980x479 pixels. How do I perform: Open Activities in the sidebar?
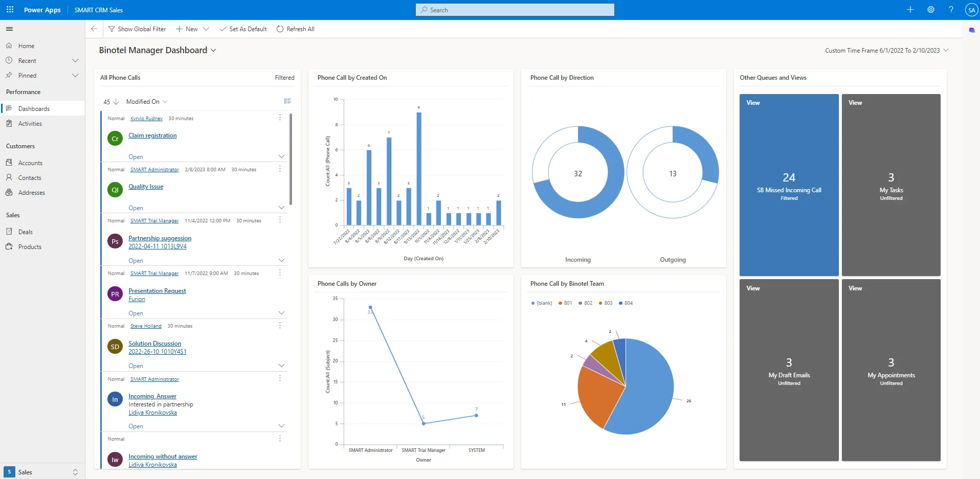coord(30,124)
